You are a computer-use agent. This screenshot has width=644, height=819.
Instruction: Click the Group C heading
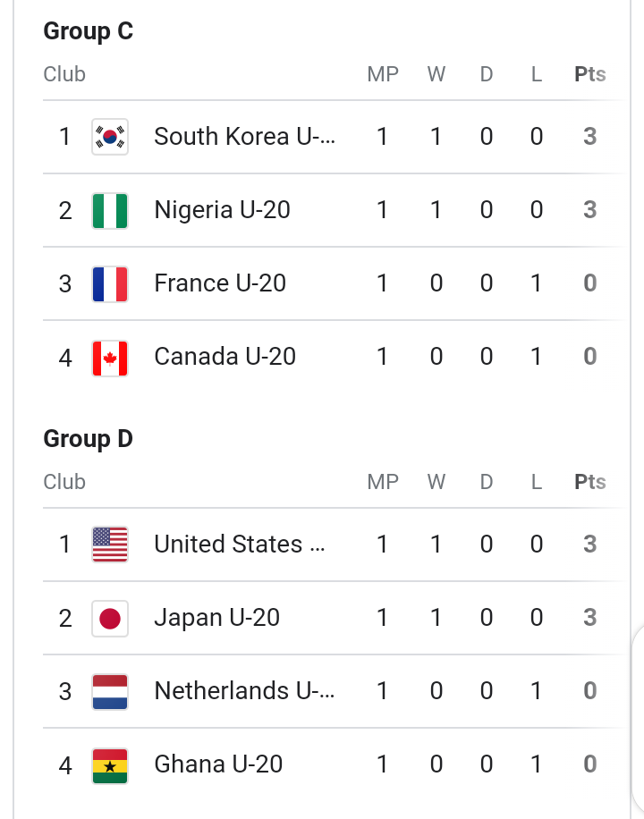88,31
